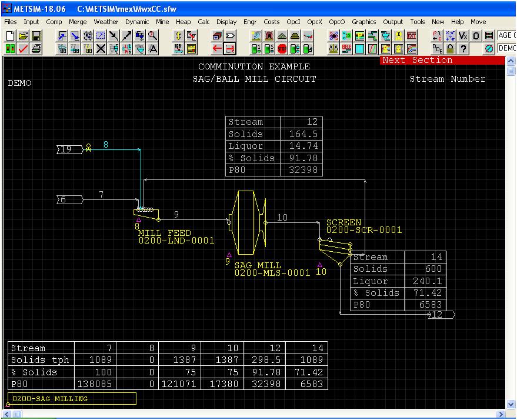The height and width of the screenshot is (420, 517).
Task: Click the horizontal scrollbar left arrow
Action: 7,414
